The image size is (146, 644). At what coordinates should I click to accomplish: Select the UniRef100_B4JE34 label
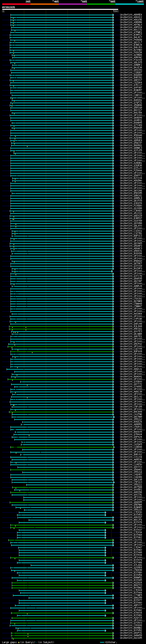pos(131,67)
